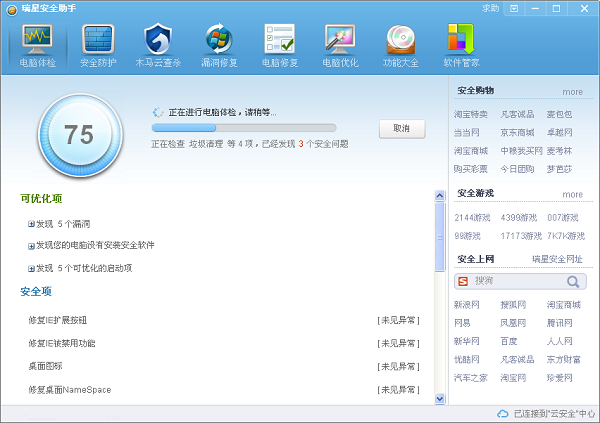Screen dimensions: 600x423
Task: Open the 瑞星安全网址 link
Action: coord(557,259)
